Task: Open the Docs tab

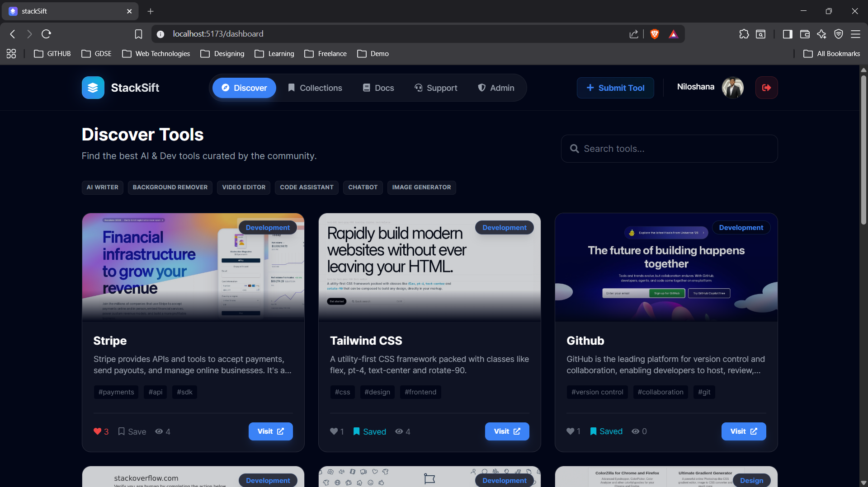Action: click(379, 88)
